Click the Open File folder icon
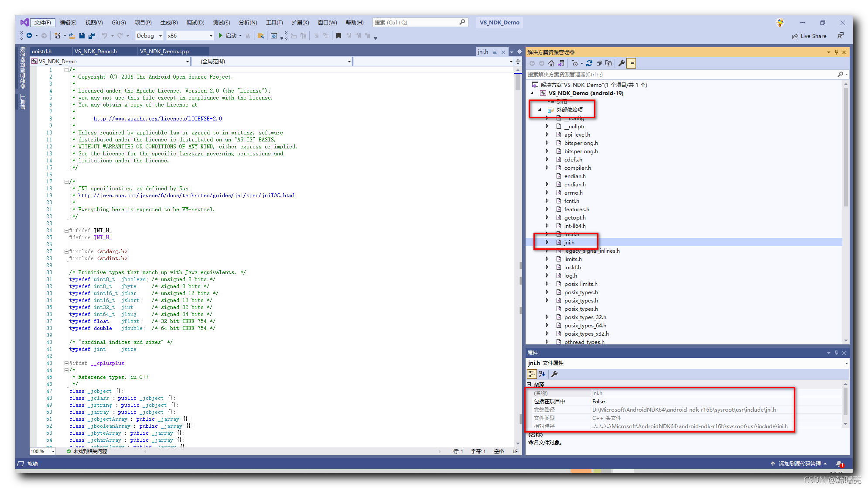Screen dimensions: 868x488 72,36
